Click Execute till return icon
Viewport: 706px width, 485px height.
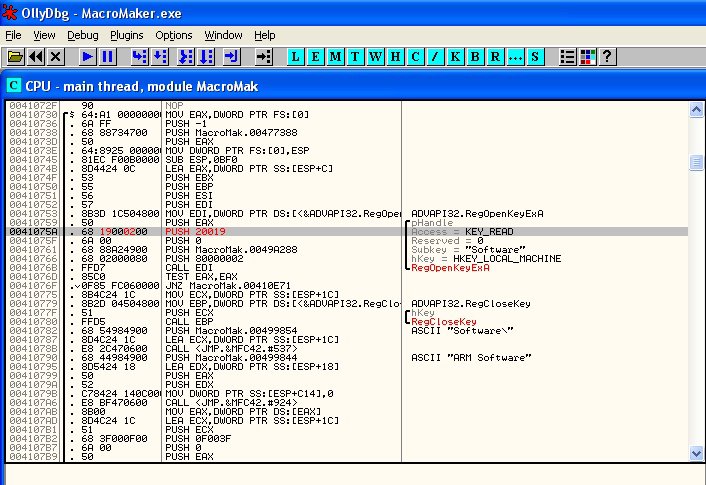pyautogui.click(x=231, y=57)
